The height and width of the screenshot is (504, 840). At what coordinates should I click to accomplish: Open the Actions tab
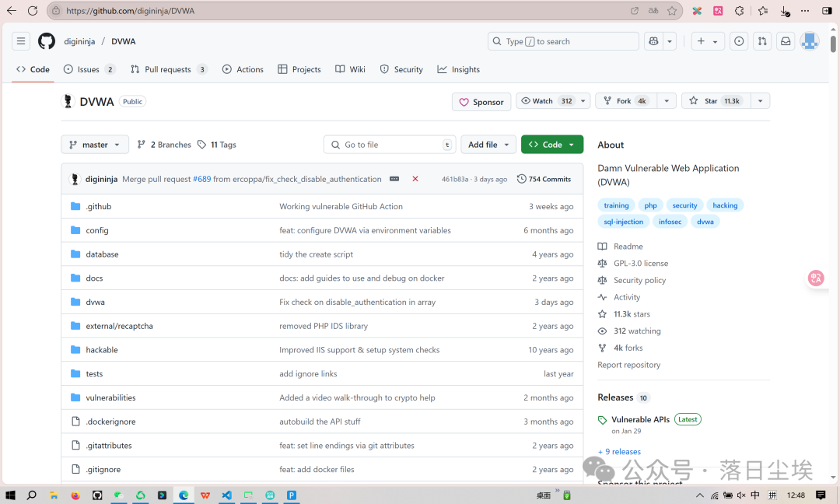pos(243,69)
